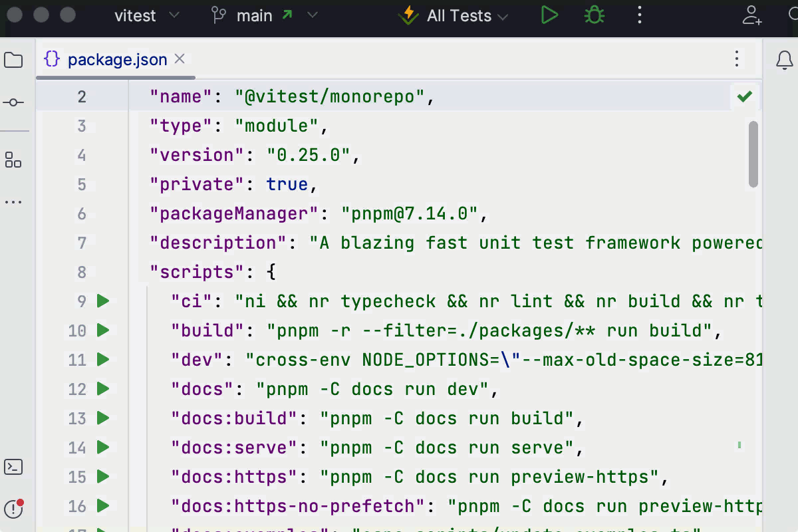The height and width of the screenshot is (532, 798).
Task: Run the "docs:serve" script via gutter arrow
Action: (103, 448)
